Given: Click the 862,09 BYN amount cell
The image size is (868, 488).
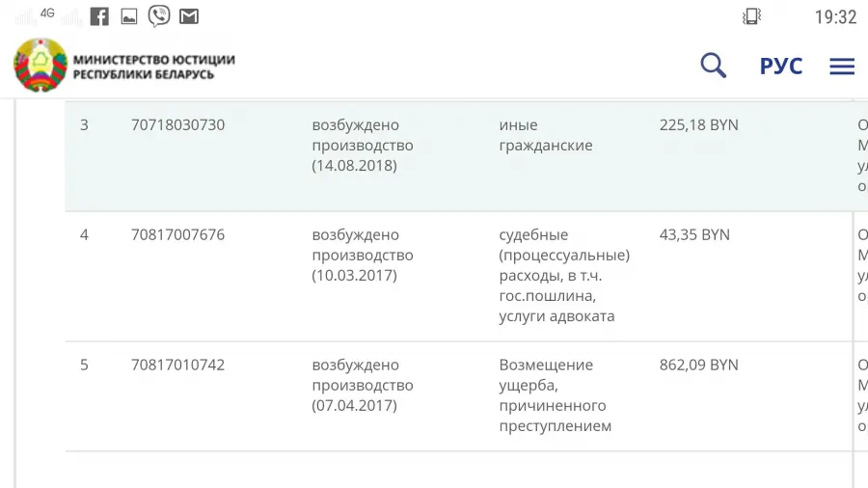Looking at the screenshot, I should coord(698,366).
